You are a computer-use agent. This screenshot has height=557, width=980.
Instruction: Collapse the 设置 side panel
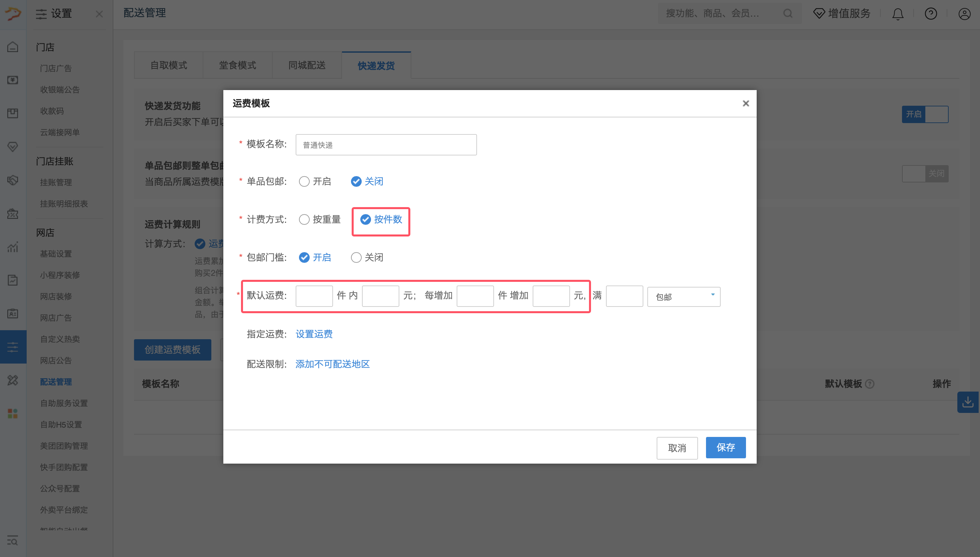point(99,14)
